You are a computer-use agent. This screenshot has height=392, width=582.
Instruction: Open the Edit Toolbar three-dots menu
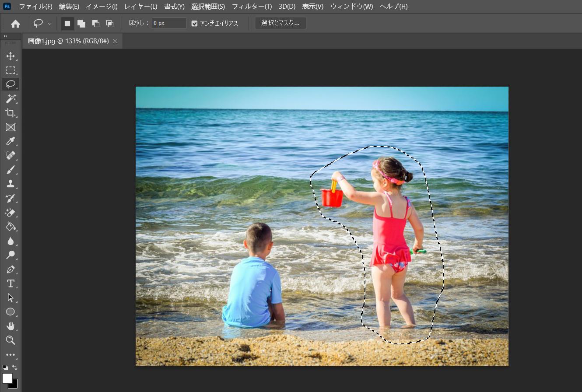click(11, 355)
